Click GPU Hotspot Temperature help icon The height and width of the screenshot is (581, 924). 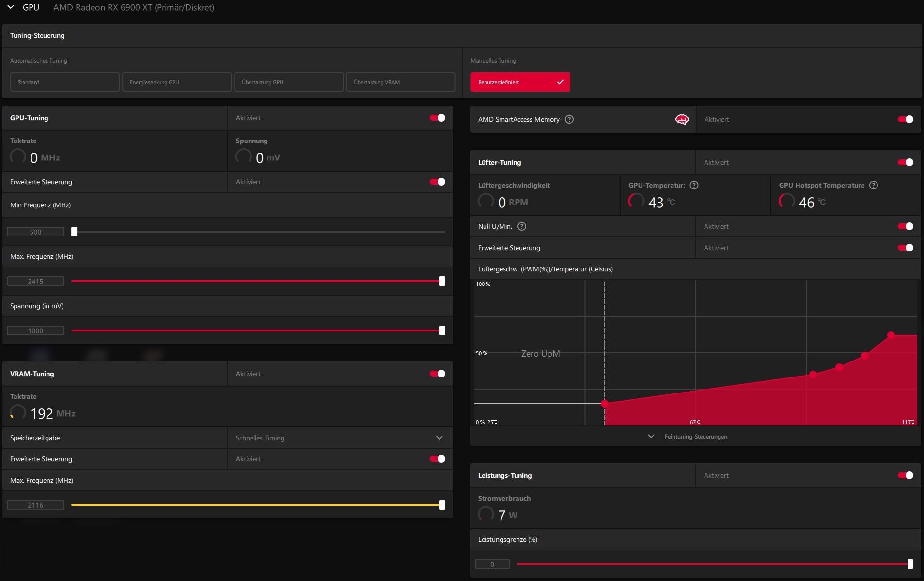tap(874, 185)
